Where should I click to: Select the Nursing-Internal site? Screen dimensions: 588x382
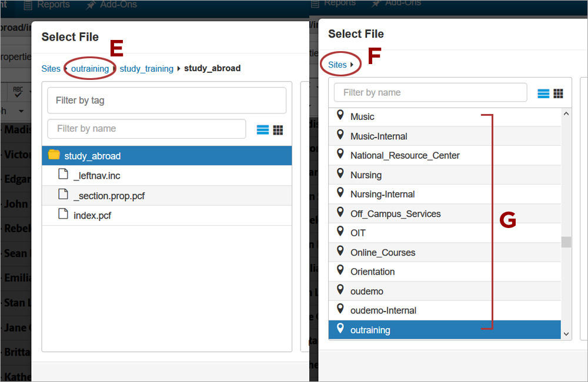point(382,194)
